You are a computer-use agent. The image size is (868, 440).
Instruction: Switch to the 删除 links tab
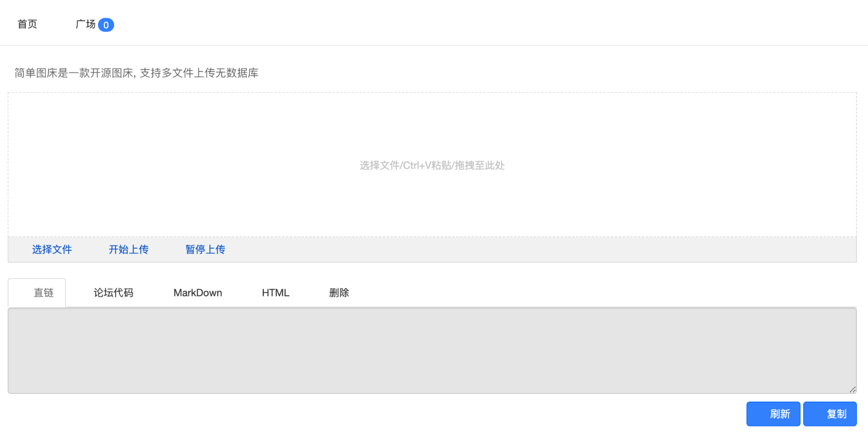click(x=339, y=293)
